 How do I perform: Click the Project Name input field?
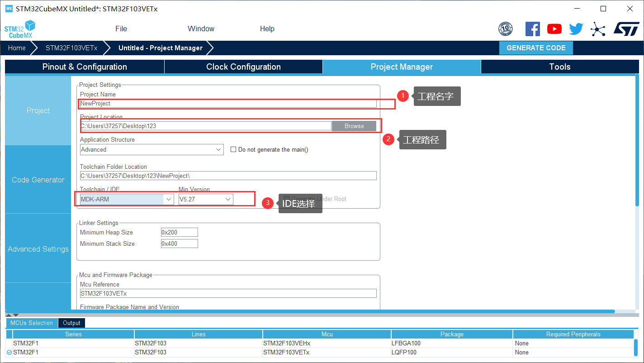coord(228,104)
